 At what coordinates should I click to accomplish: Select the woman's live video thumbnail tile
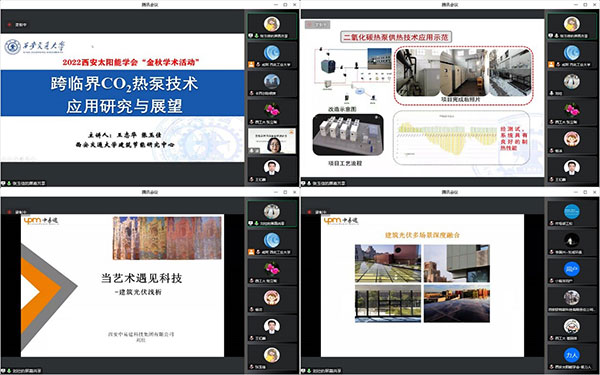click(x=272, y=141)
